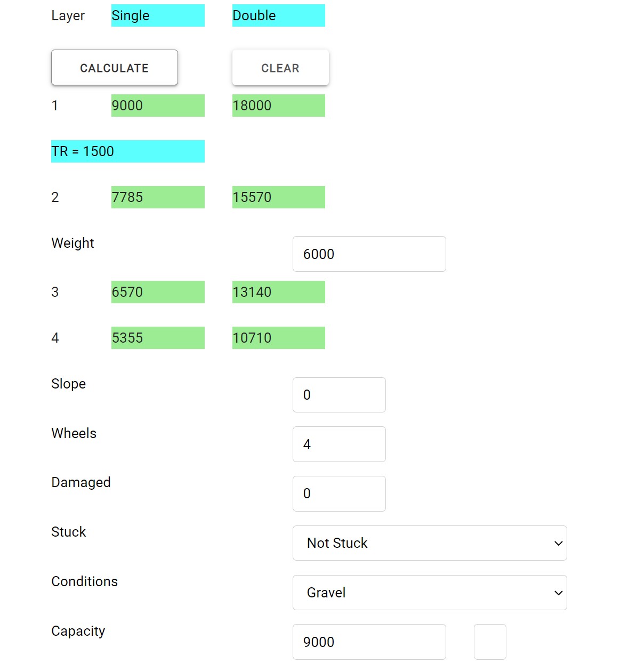Click the row 1 single value 9000
This screenshot has height=672, width=621.
158,106
